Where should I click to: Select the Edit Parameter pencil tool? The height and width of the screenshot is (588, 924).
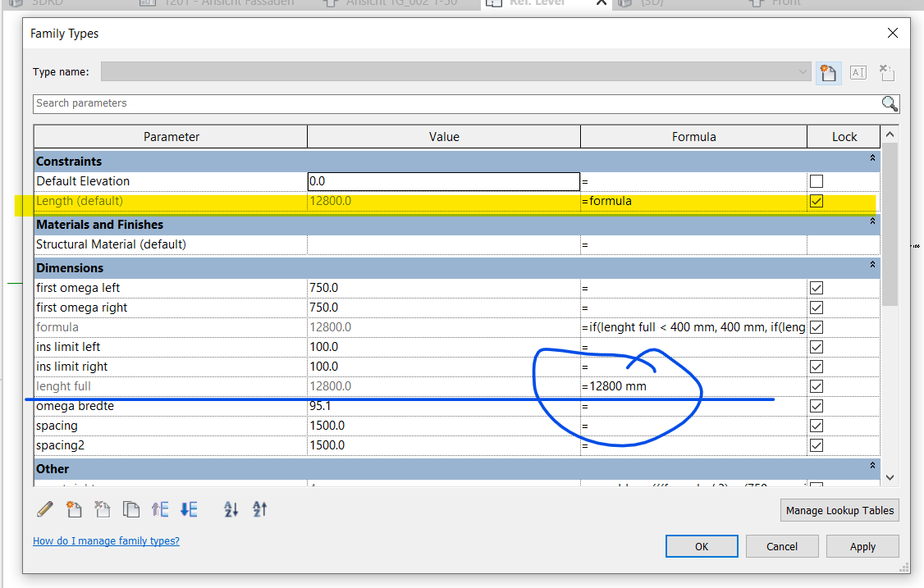[x=45, y=509]
